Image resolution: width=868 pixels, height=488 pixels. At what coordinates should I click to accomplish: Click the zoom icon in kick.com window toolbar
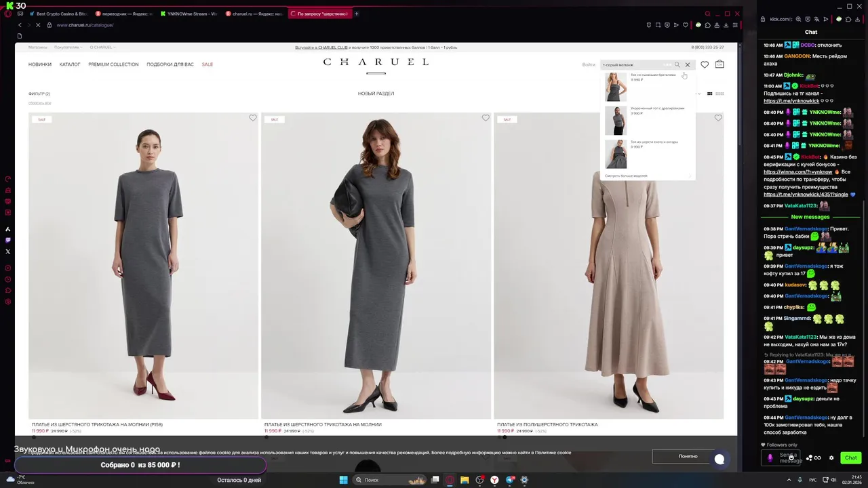(x=800, y=19)
